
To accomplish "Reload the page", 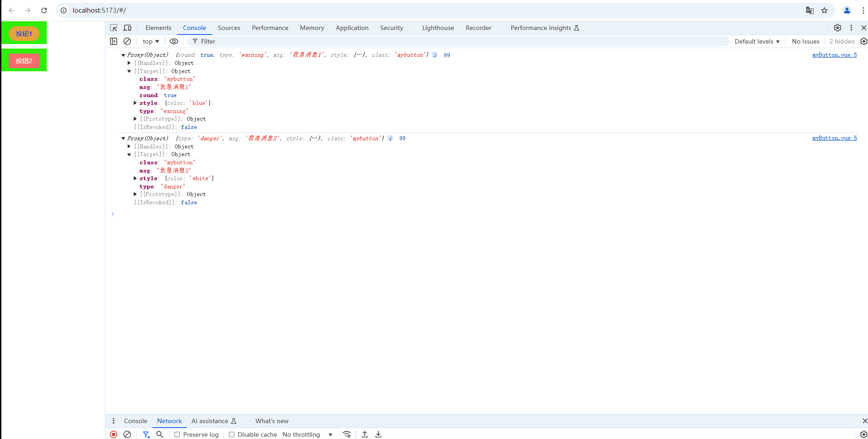I will tap(44, 10).
